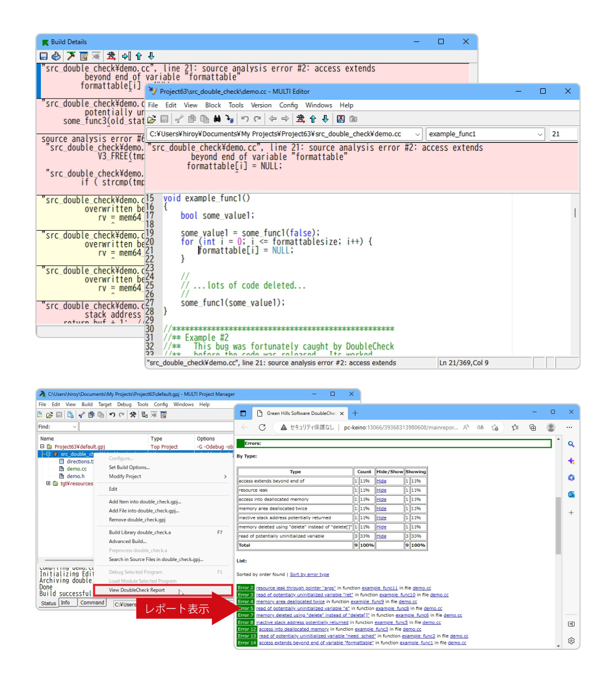Click 'Sort by error type' link
The width and height of the screenshot is (616, 687).
pyautogui.click(x=310, y=574)
